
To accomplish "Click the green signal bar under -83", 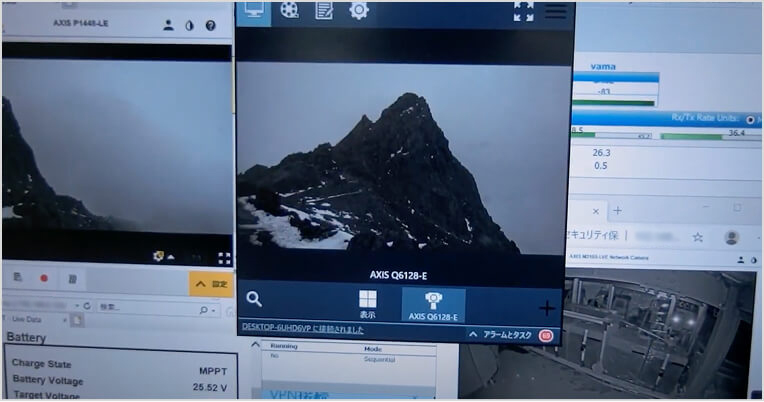I will (x=613, y=103).
